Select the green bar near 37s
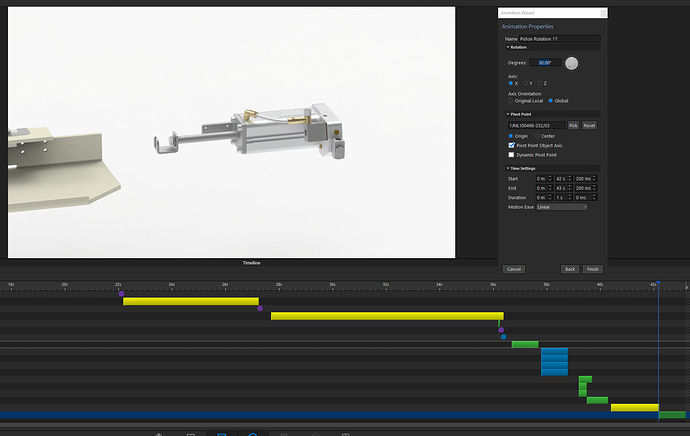The width and height of the screenshot is (690, 436). pyautogui.click(x=525, y=344)
